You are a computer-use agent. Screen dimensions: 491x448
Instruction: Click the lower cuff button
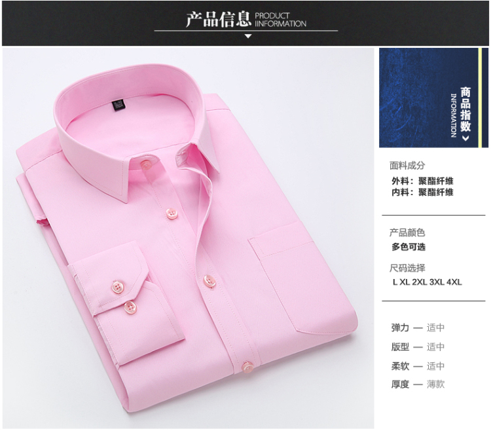pos(130,308)
